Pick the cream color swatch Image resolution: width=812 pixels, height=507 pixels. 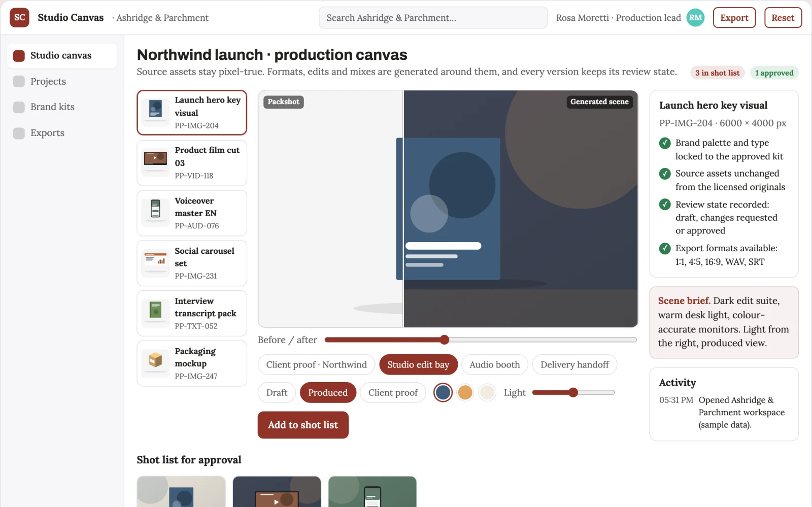pyautogui.click(x=488, y=392)
